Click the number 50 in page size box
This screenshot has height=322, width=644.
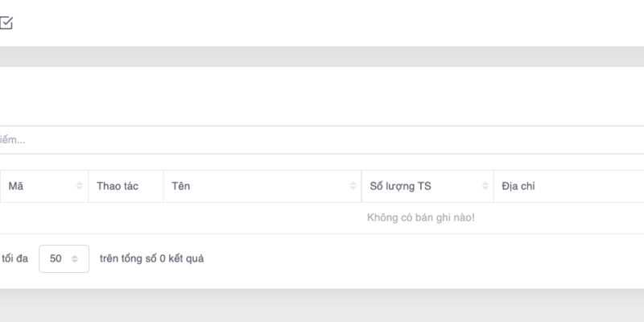(56, 259)
